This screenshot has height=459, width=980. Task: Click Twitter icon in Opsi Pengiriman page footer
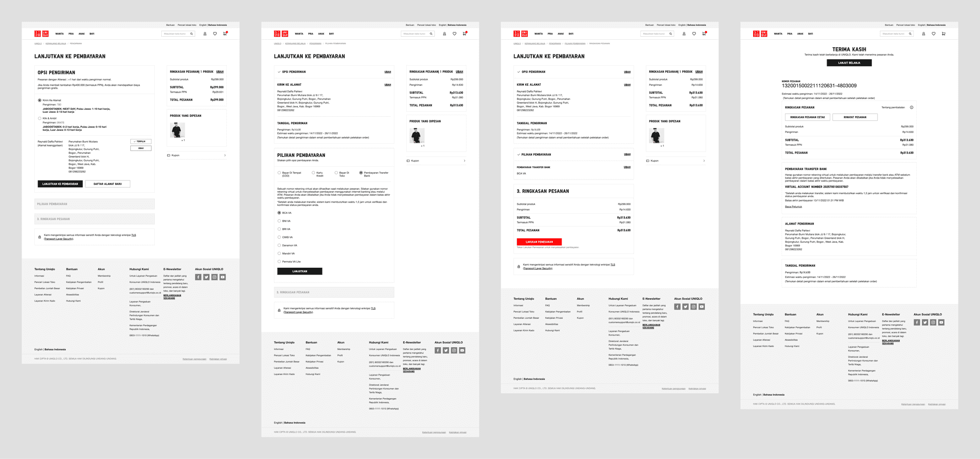pos(206,277)
